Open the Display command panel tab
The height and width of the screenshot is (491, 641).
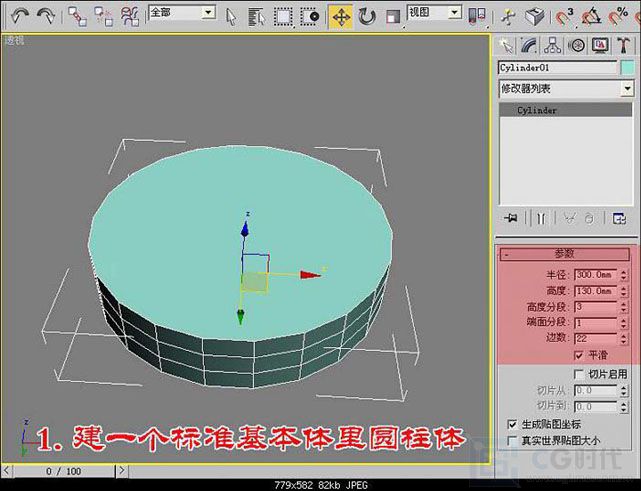click(x=600, y=46)
